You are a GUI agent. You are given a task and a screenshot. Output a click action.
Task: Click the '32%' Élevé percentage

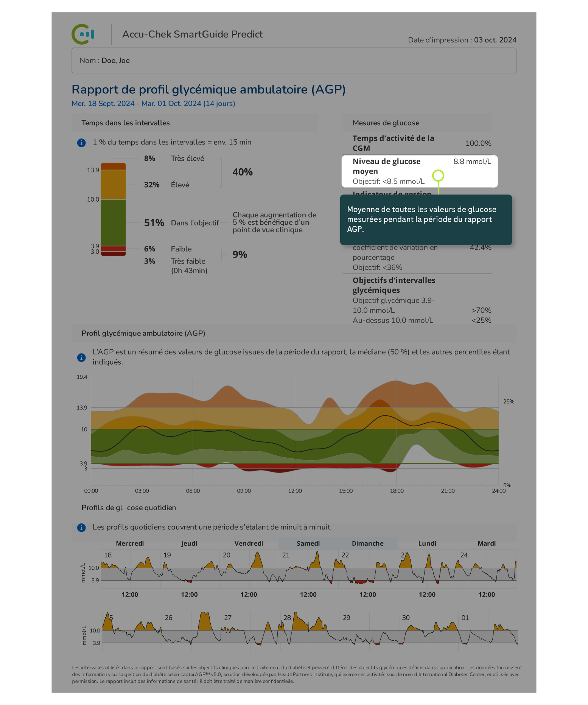tap(152, 185)
